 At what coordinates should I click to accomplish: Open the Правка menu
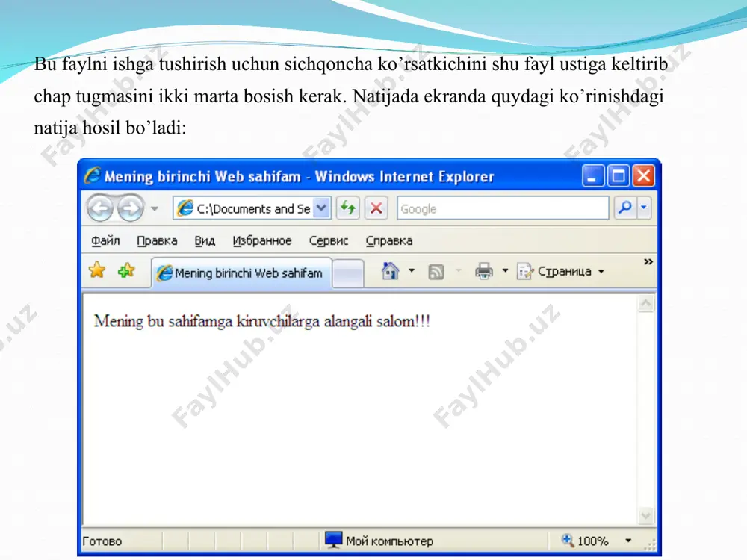(x=157, y=241)
